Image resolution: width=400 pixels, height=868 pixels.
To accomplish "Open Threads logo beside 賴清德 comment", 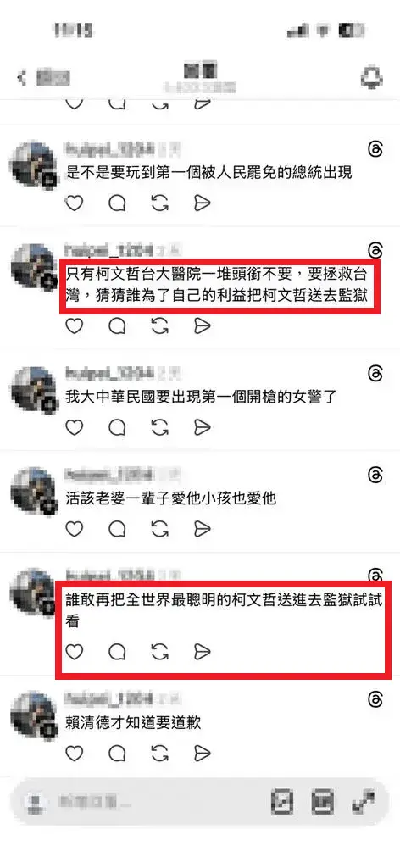I will coord(375,699).
